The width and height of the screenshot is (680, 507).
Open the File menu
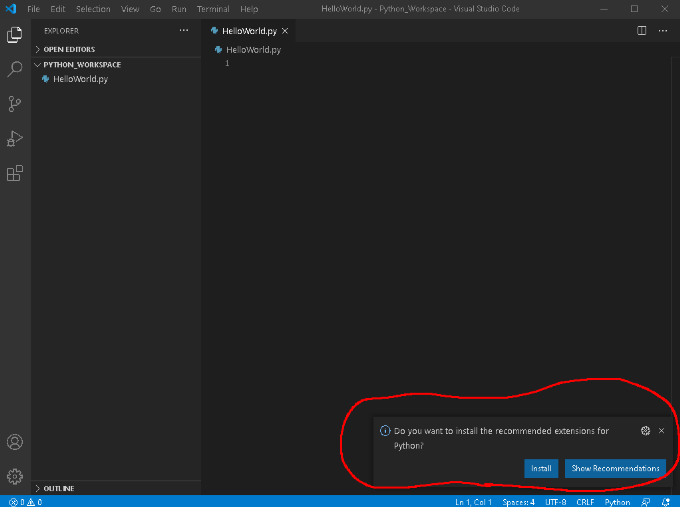[33, 9]
